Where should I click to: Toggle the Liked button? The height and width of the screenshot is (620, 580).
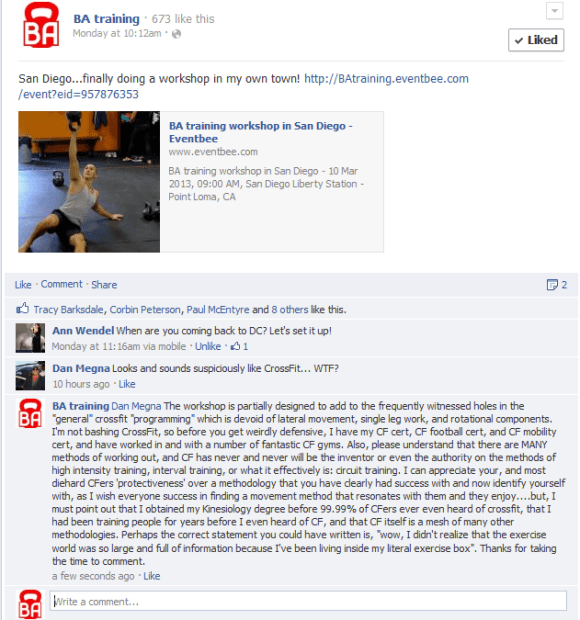coord(536,40)
